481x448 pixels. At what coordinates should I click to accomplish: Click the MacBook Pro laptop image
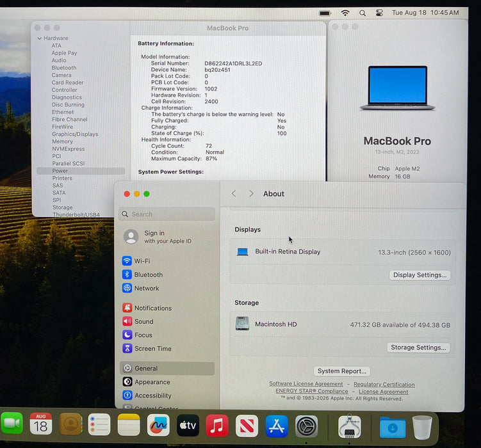398,88
